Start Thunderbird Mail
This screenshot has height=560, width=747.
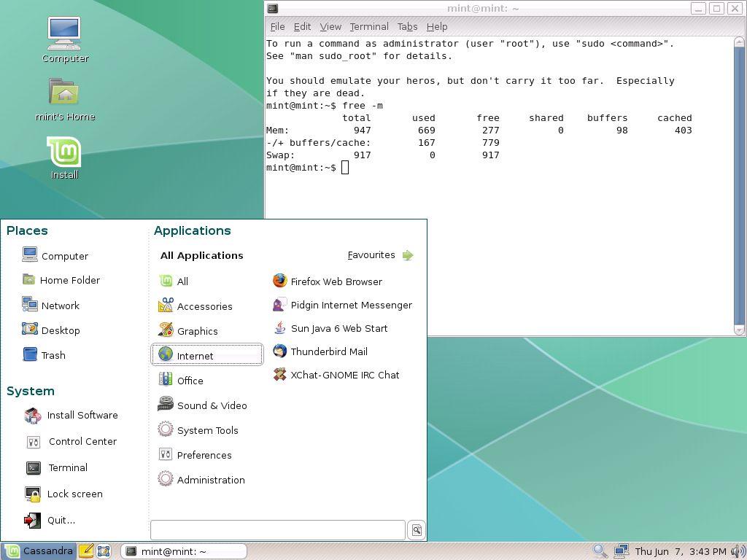[x=328, y=351]
